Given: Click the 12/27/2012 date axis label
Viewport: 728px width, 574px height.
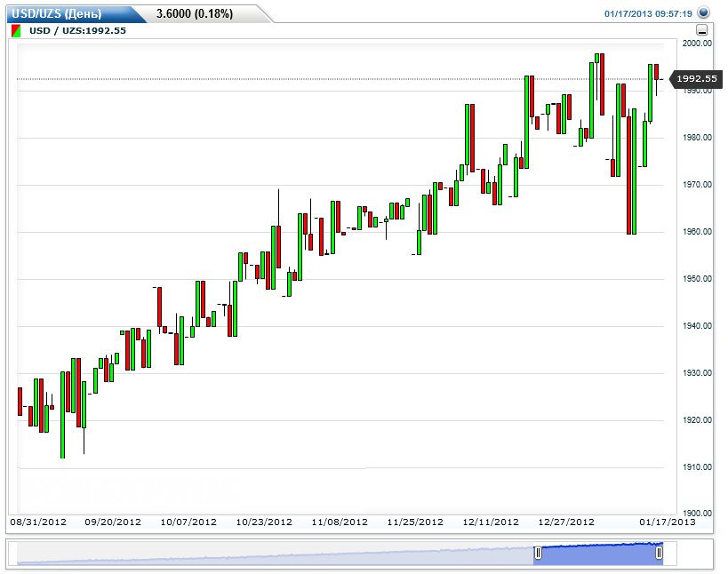Looking at the screenshot, I should [x=566, y=522].
